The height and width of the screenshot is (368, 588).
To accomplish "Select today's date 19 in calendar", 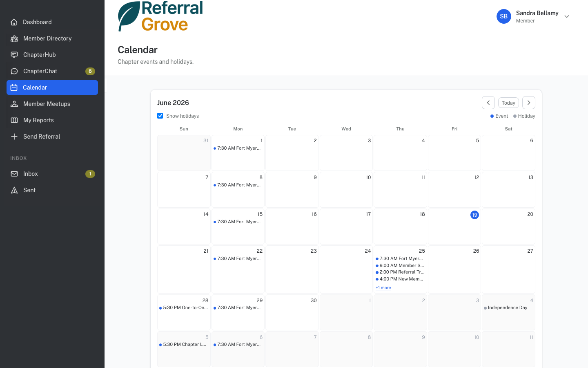I will pos(474,215).
